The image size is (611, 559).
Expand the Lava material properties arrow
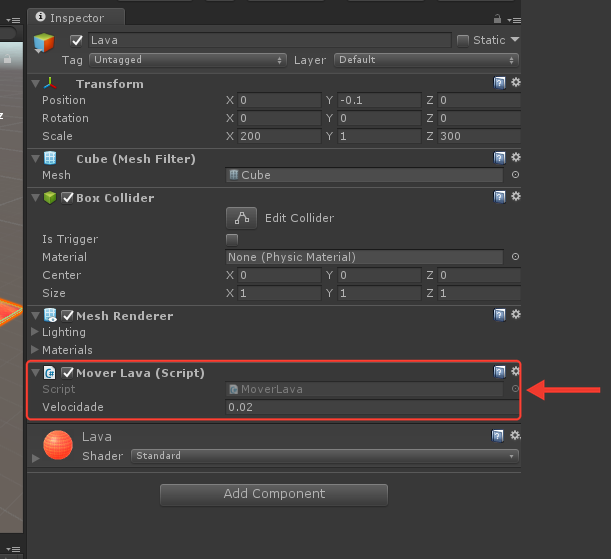35,458
